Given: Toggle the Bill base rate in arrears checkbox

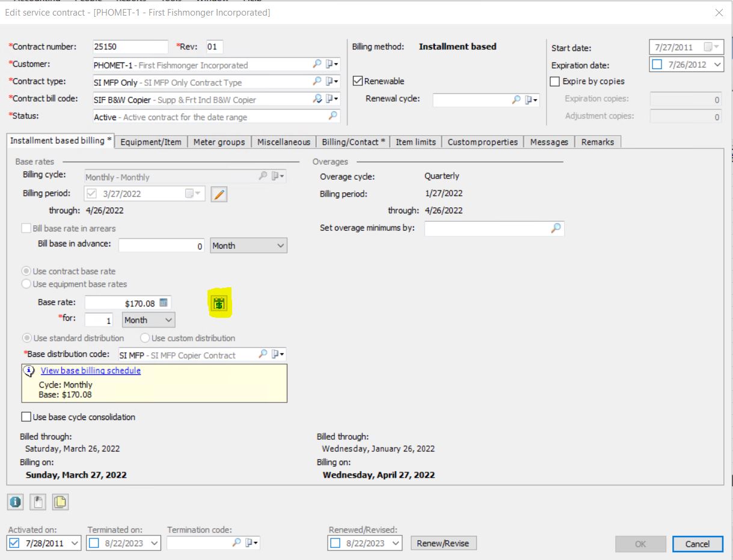Looking at the screenshot, I should pyautogui.click(x=26, y=228).
